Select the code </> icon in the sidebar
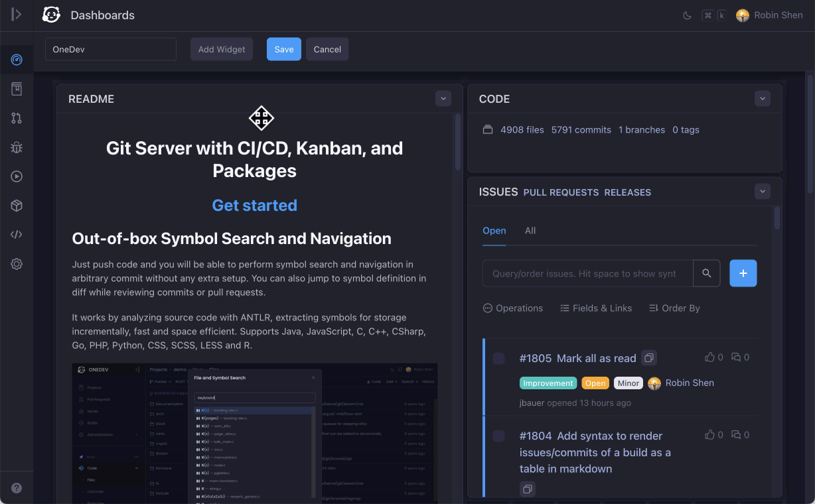Viewport: 815px width, 504px height. point(17,234)
